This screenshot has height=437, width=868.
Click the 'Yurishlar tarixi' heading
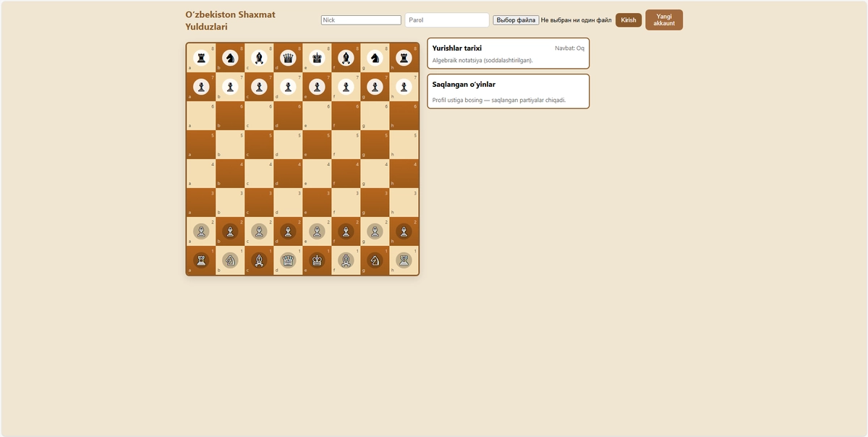[x=457, y=48]
